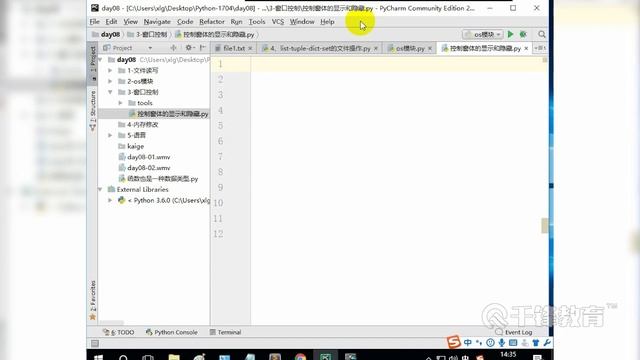The image size is (640, 360).
Task: Click the Sogou input method S icon
Action: 453,342
